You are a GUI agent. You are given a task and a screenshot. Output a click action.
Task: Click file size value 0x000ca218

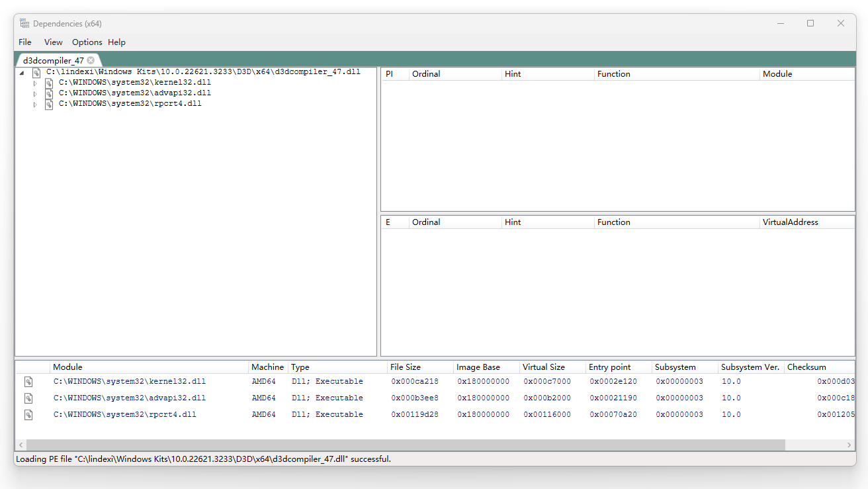(415, 382)
